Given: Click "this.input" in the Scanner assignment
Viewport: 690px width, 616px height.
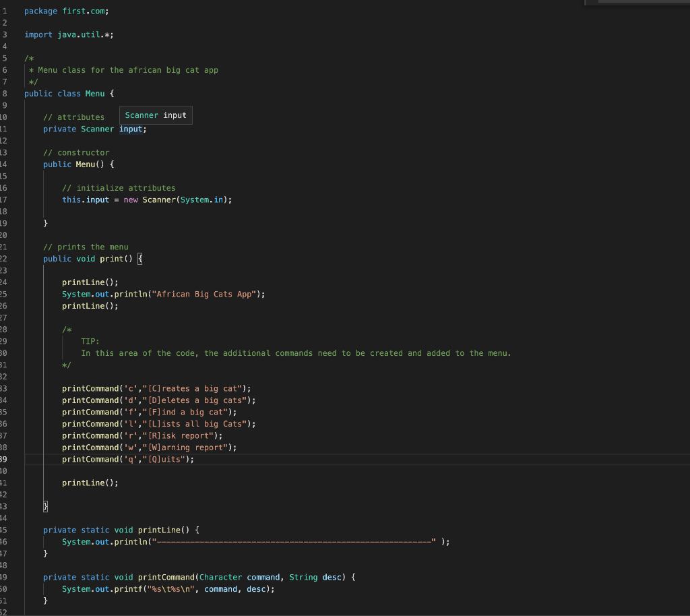Looking at the screenshot, I should [x=86, y=199].
